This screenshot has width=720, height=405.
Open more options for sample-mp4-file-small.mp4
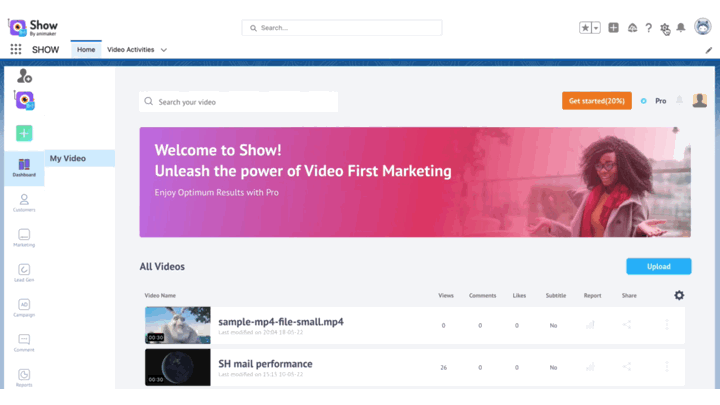point(667,325)
